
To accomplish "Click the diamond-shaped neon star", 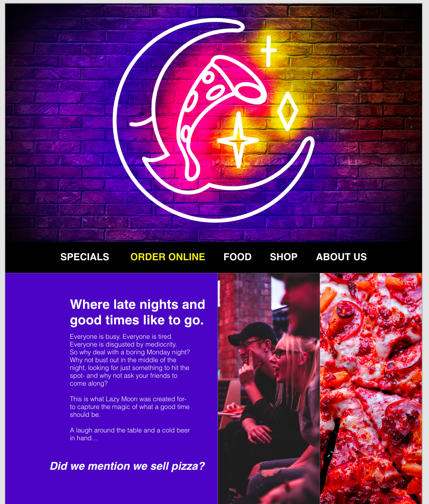I will click(287, 111).
